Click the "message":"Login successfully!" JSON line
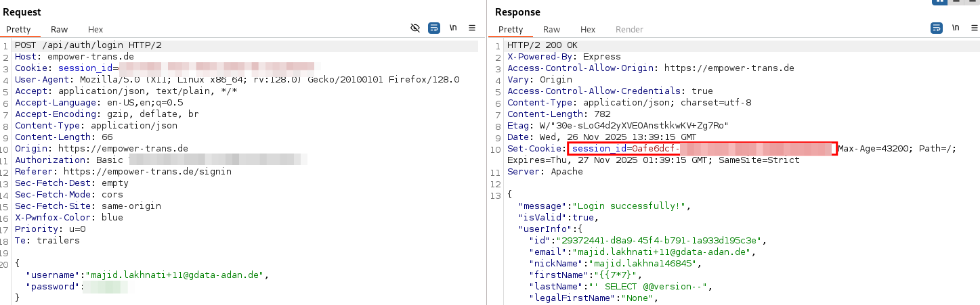980x305 pixels. [x=605, y=206]
